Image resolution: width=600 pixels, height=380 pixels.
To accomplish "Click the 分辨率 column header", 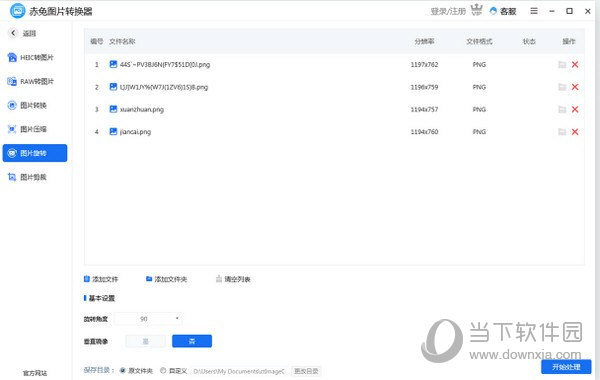I will coord(424,41).
